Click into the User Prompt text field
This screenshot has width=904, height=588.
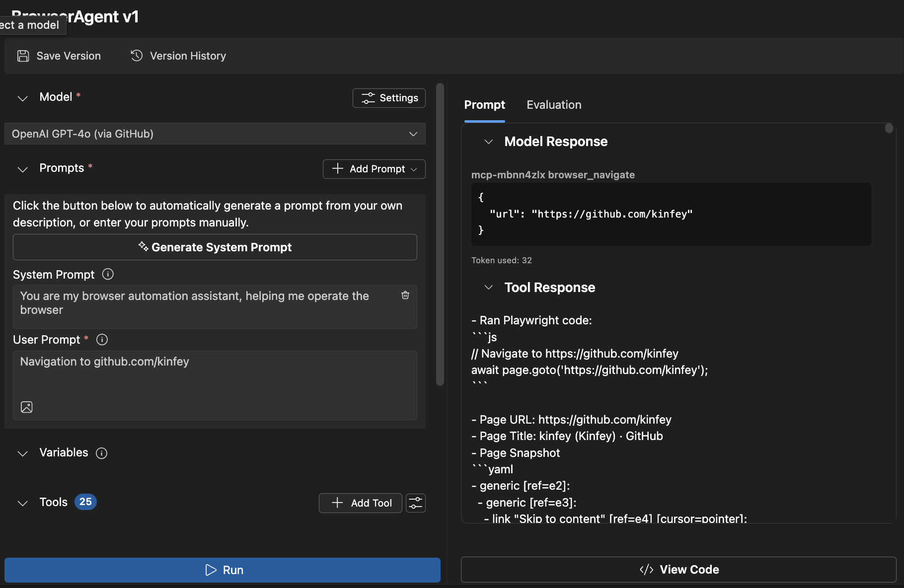(x=215, y=385)
